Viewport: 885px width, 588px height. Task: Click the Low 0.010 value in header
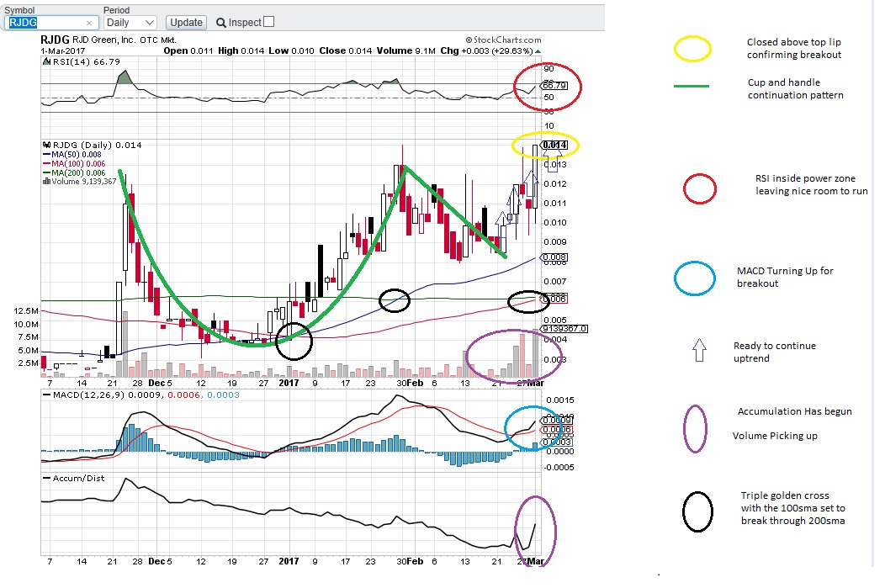click(291, 50)
